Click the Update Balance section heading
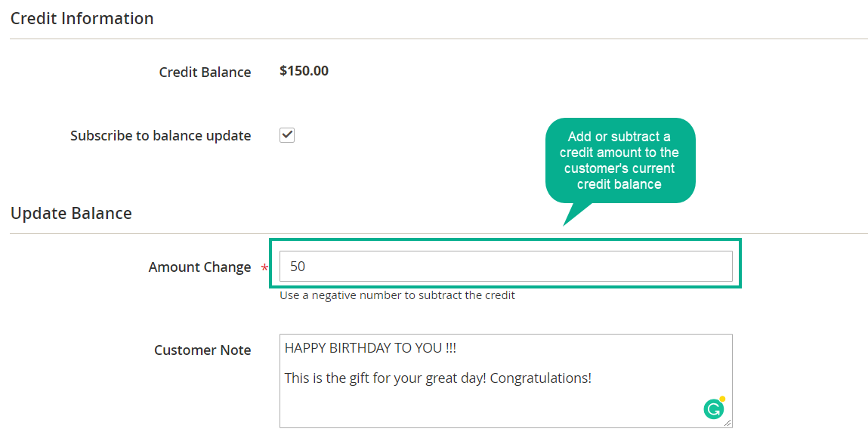The image size is (868, 438). pos(71,213)
